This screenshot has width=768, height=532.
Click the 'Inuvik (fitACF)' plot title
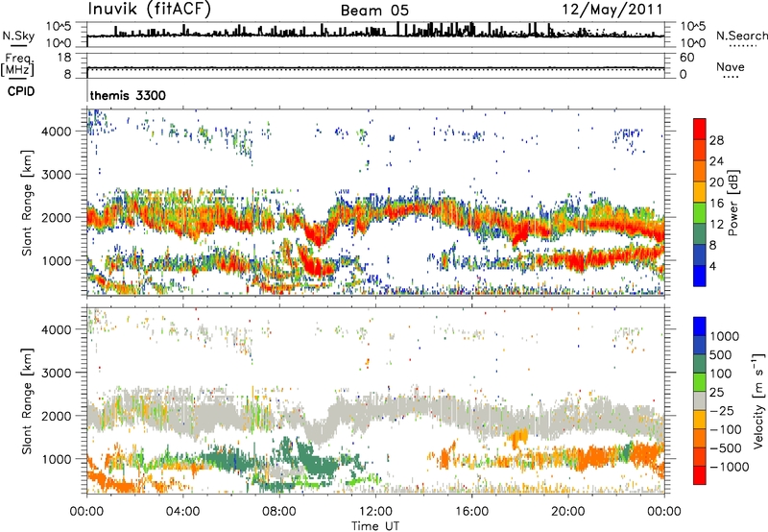point(150,10)
